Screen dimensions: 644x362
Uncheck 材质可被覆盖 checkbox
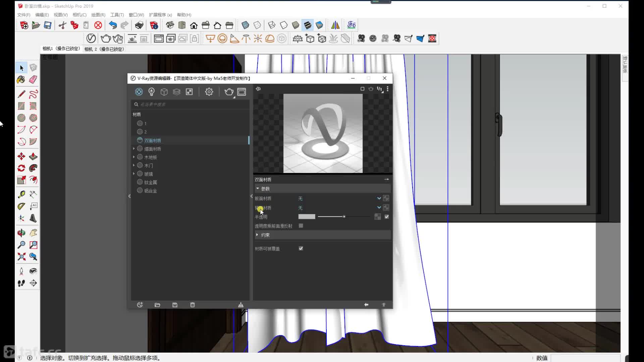coord(301,248)
